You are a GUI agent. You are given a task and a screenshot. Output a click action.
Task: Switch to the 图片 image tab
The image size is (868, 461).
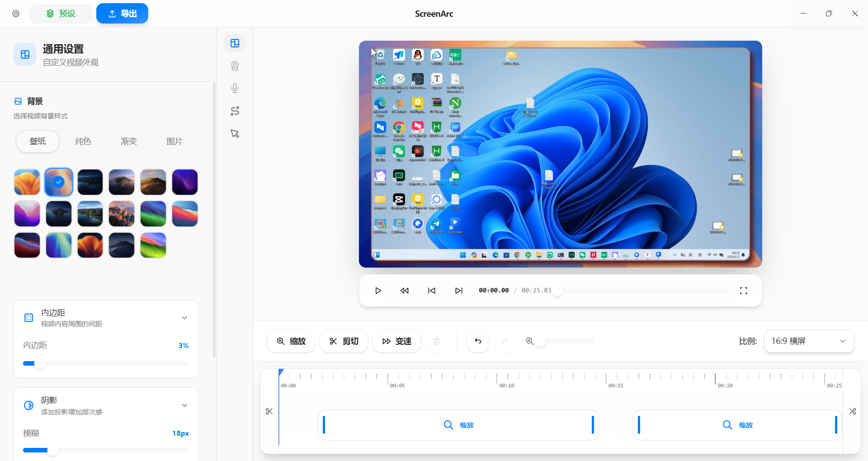tap(175, 141)
